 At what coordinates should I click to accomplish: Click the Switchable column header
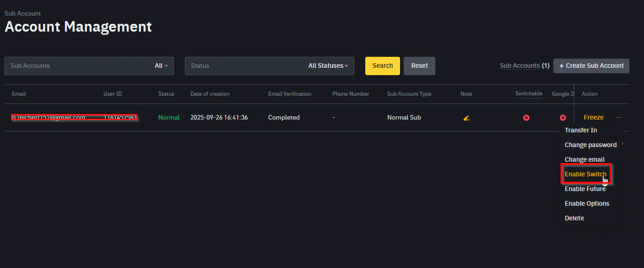(529, 94)
